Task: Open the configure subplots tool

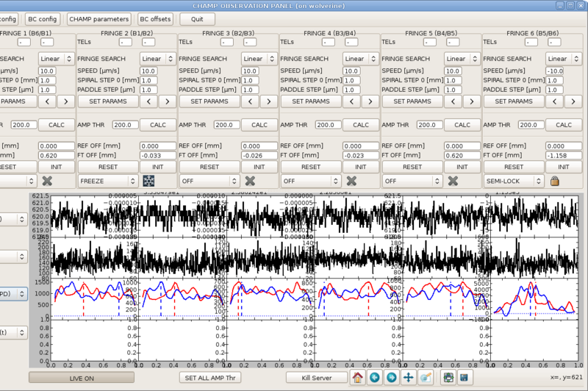Action: coord(448,378)
